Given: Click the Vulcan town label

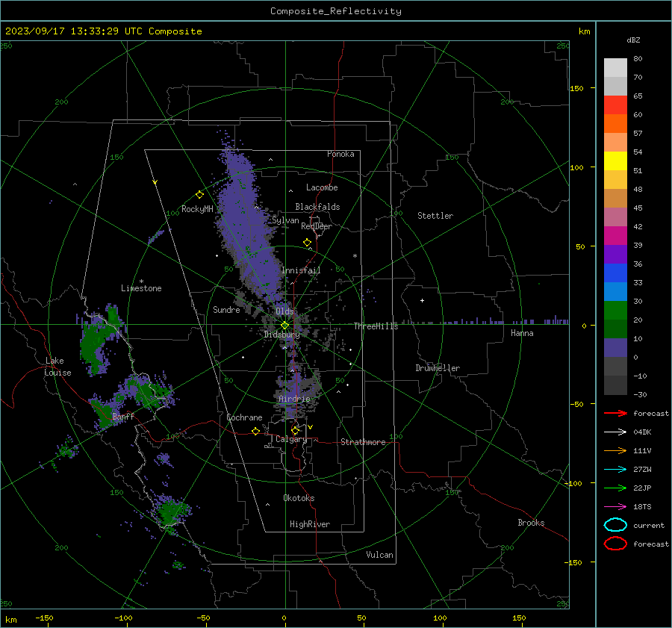Looking at the screenshot, I should tap(379, 555).
